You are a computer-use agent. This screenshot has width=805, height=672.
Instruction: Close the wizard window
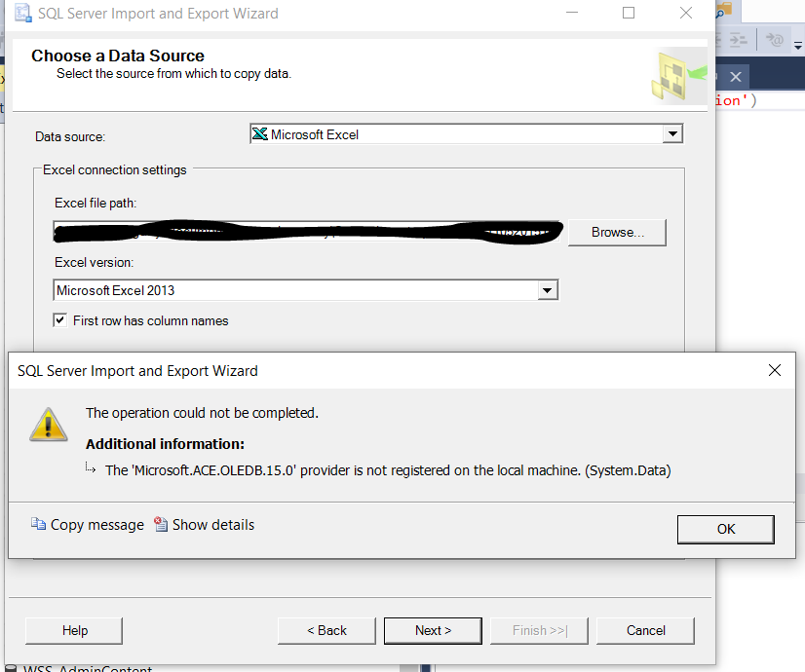tap(686, 13)
